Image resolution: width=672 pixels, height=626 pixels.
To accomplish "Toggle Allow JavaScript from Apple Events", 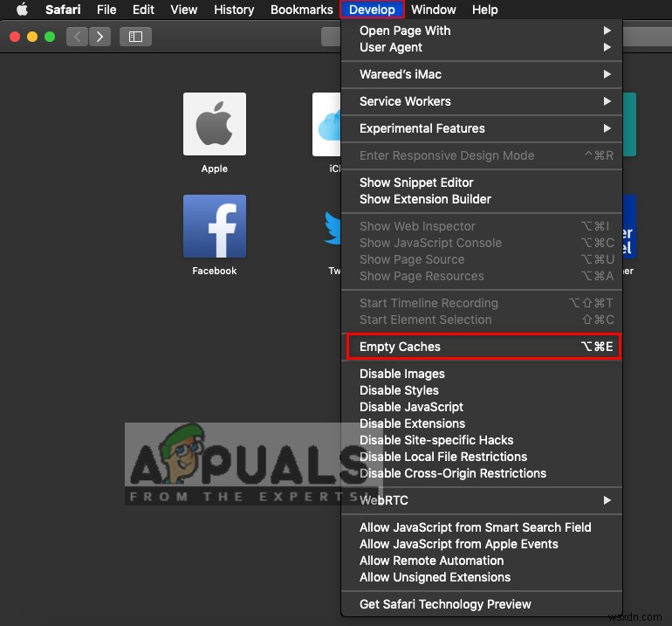I will tap(482, 544).
